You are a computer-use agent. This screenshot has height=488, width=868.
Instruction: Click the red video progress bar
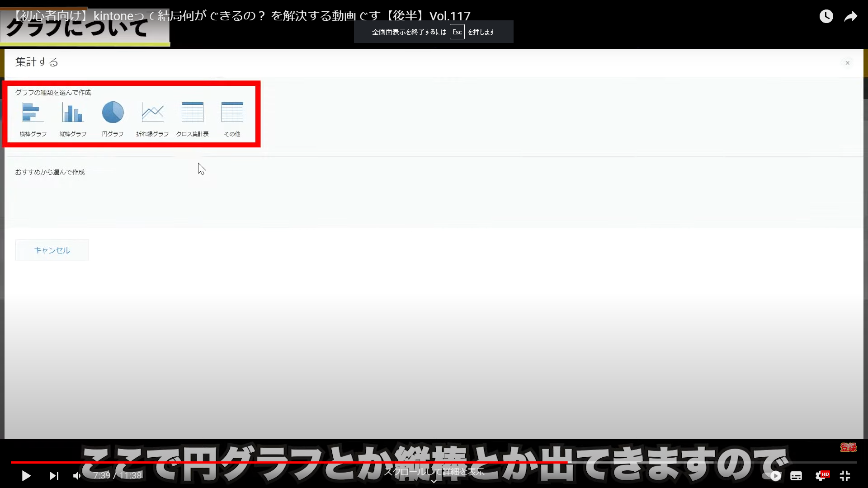click(x=289, y=462)
